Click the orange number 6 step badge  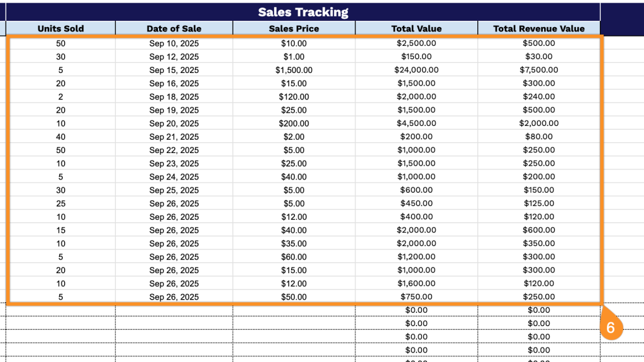pos(611,327)
